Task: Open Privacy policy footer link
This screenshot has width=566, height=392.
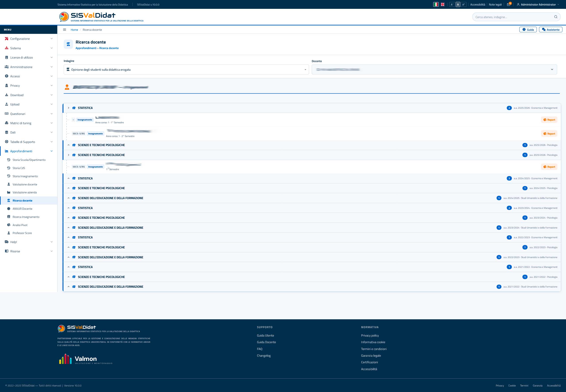Action: 370,335
